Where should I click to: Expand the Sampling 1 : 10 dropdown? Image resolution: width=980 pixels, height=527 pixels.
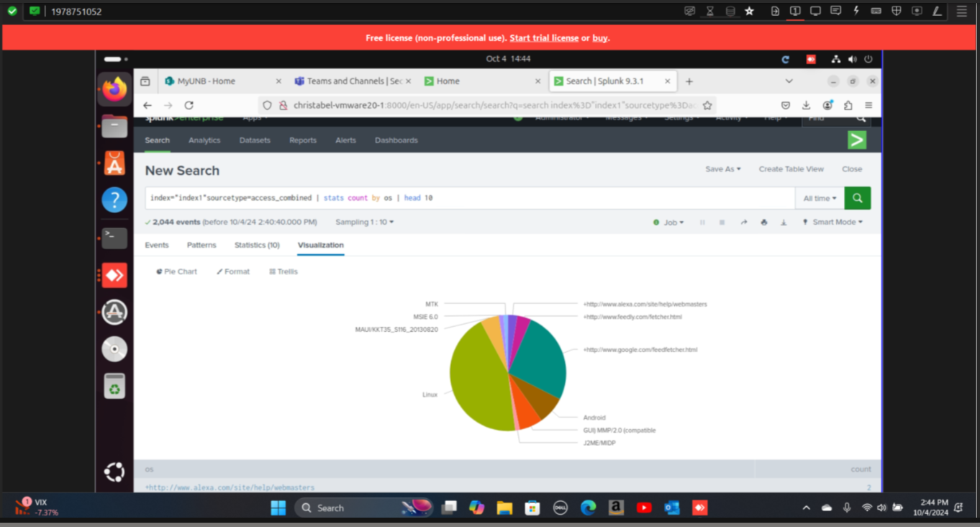pos(365,222)
